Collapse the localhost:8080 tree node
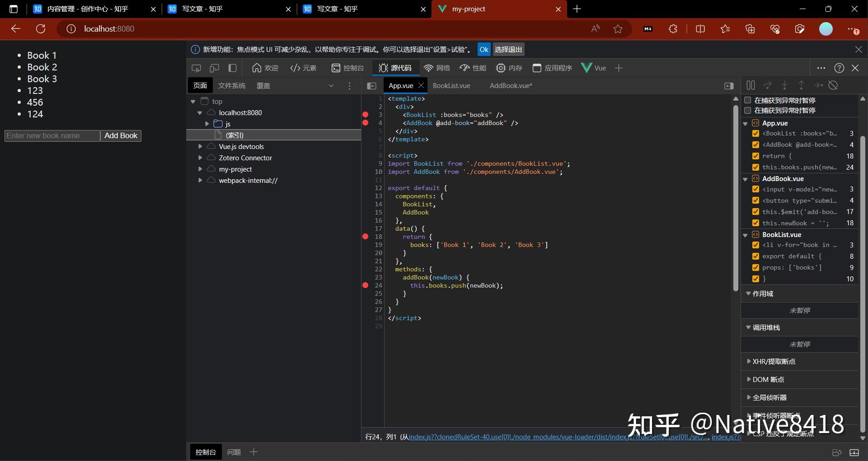 click(199, 112)
